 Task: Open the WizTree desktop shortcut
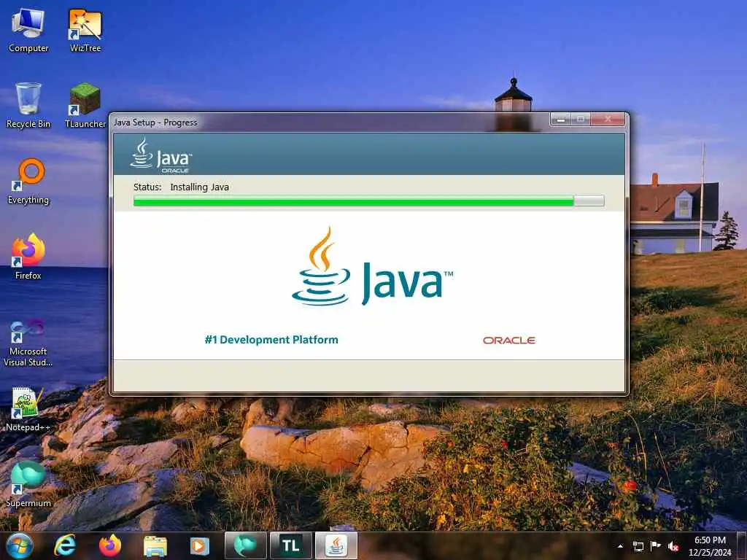(85, 31)
